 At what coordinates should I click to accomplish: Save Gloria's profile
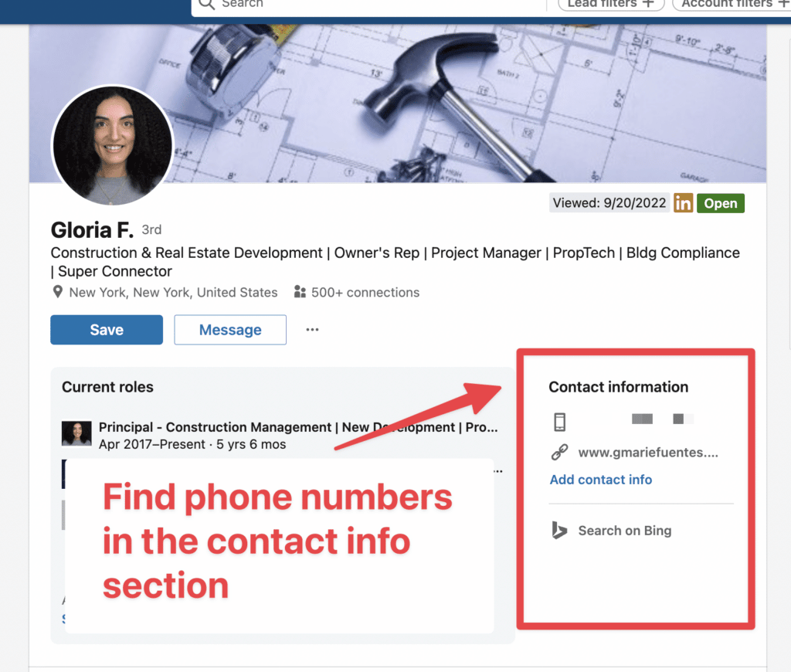point(106,329)
